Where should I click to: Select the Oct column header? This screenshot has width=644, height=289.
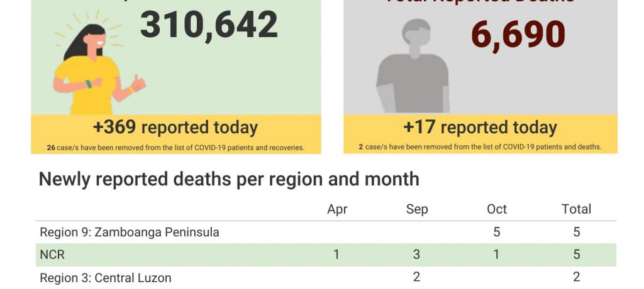tap(497, 209)
